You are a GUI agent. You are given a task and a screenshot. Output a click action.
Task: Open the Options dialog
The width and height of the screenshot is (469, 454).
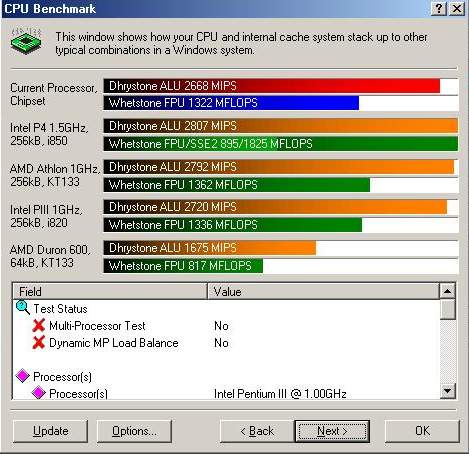point(134,431)
